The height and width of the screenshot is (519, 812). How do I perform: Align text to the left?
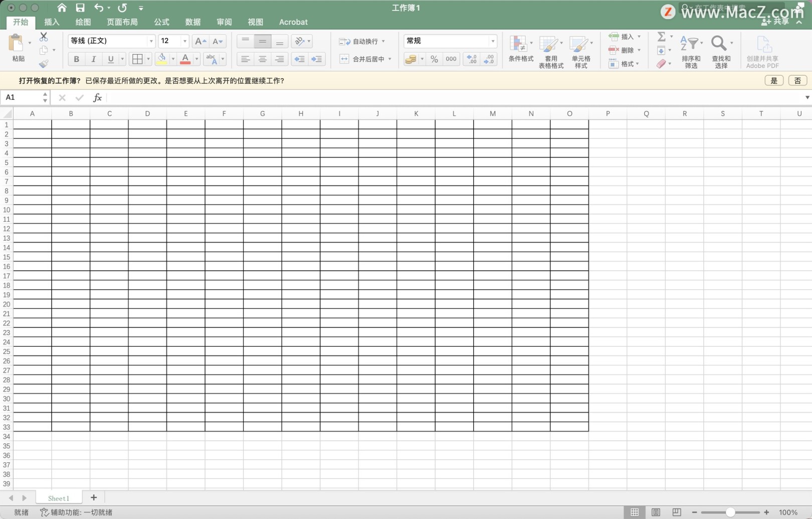click(x=245, y=59)
